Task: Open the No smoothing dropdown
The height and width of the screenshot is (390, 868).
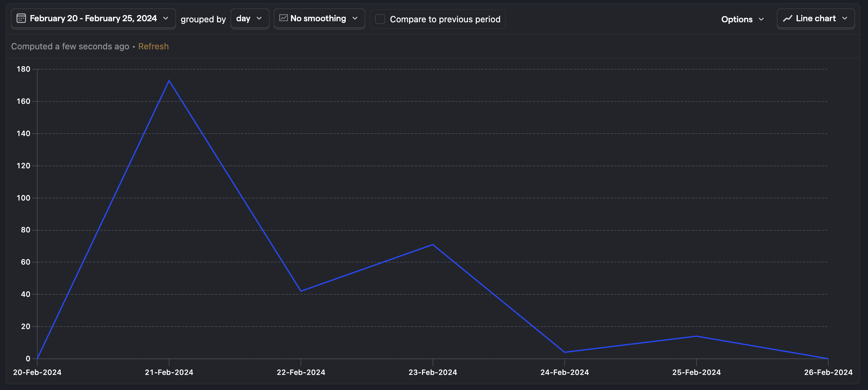Action: click(x=319, y=19)
